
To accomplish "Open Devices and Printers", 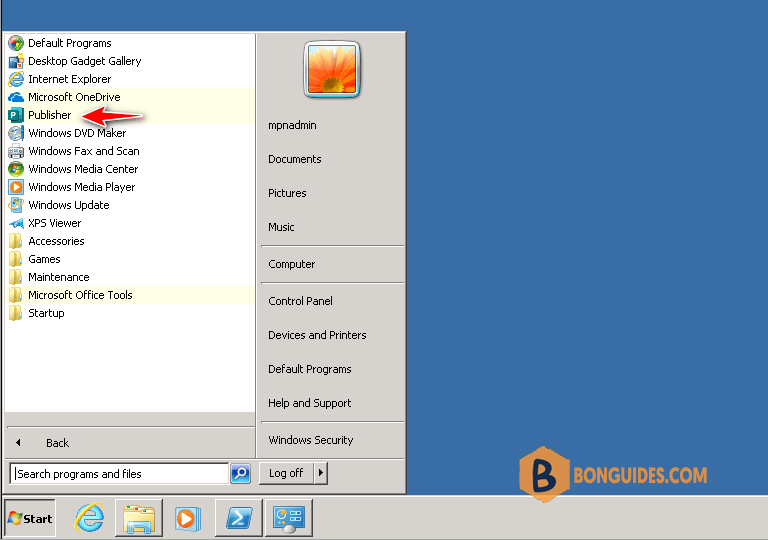I will pos(332,335).
